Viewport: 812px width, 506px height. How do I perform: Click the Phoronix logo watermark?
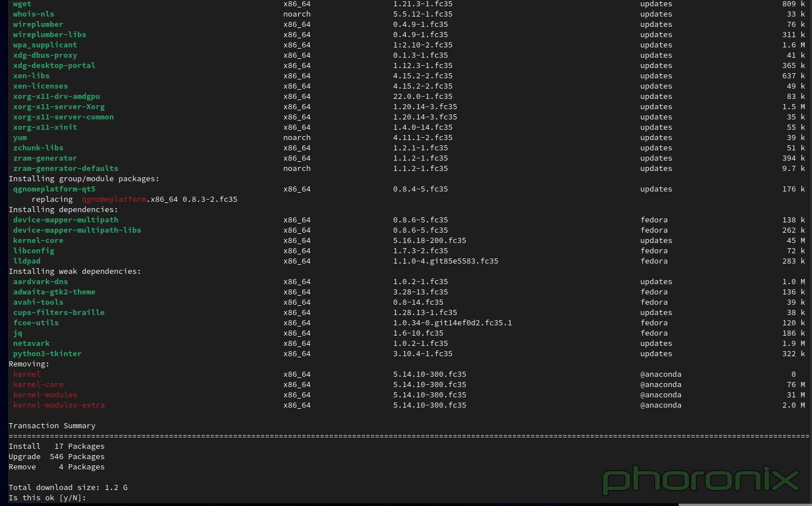(699, 480)
